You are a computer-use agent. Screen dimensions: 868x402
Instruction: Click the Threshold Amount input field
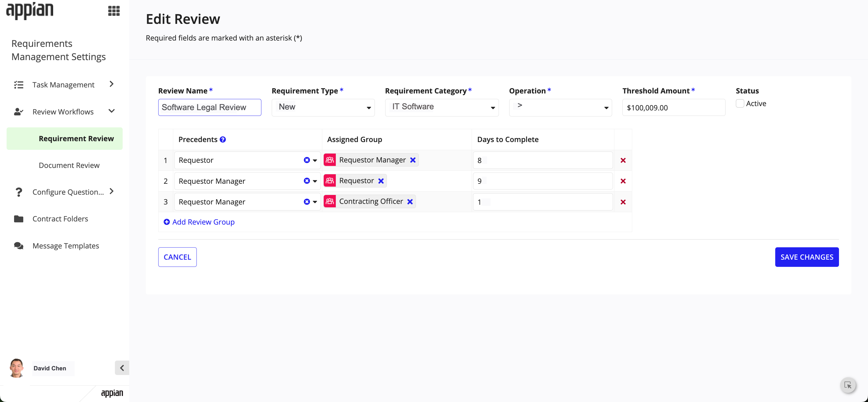674,107
